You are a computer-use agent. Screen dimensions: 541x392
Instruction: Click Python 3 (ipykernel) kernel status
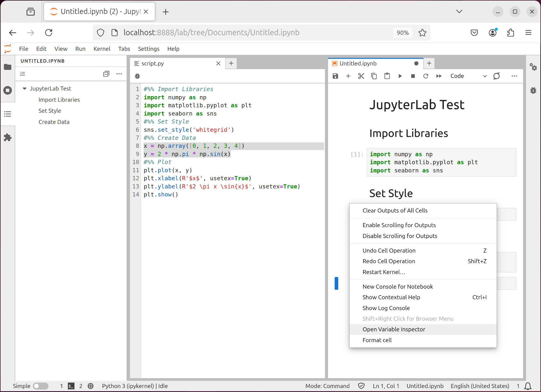tap(135, 386)
